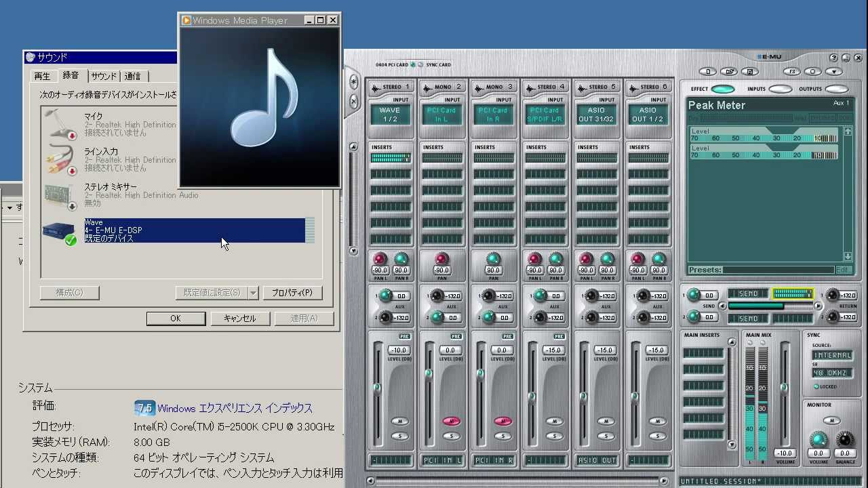Click the Aux 1 send knob on Stereo 1
The image size is (868, 488).
pyautogui.click(x=385, y=295)
